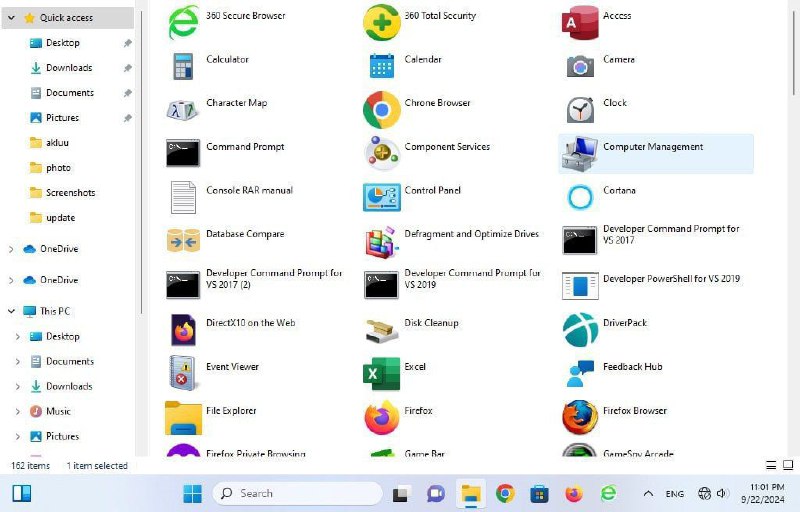The width and height of the screenshot is (800, 512).
Task: Click the Command Prompt icon
Action: pyautogui.click(x=183, y=153)
